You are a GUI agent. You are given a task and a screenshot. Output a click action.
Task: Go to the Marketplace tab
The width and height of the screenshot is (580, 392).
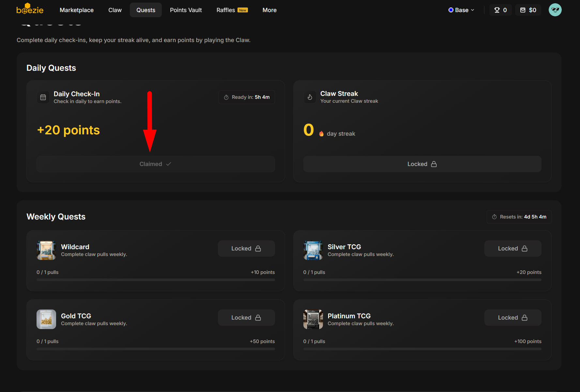[x=77, y=10]
